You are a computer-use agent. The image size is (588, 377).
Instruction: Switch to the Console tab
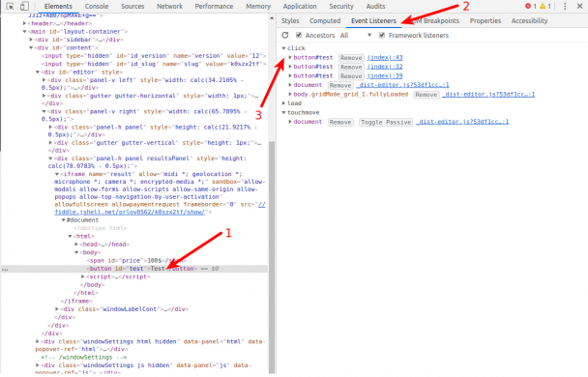(97, 6)
